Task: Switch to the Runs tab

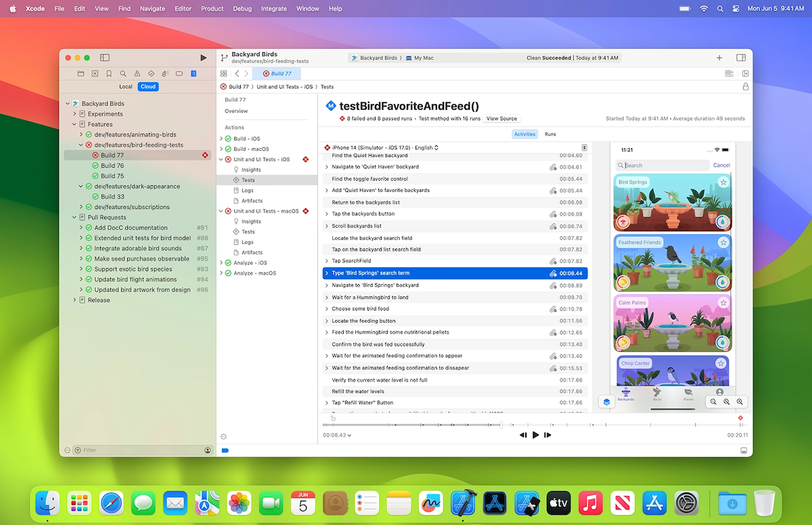Action: tap(550, 134)
